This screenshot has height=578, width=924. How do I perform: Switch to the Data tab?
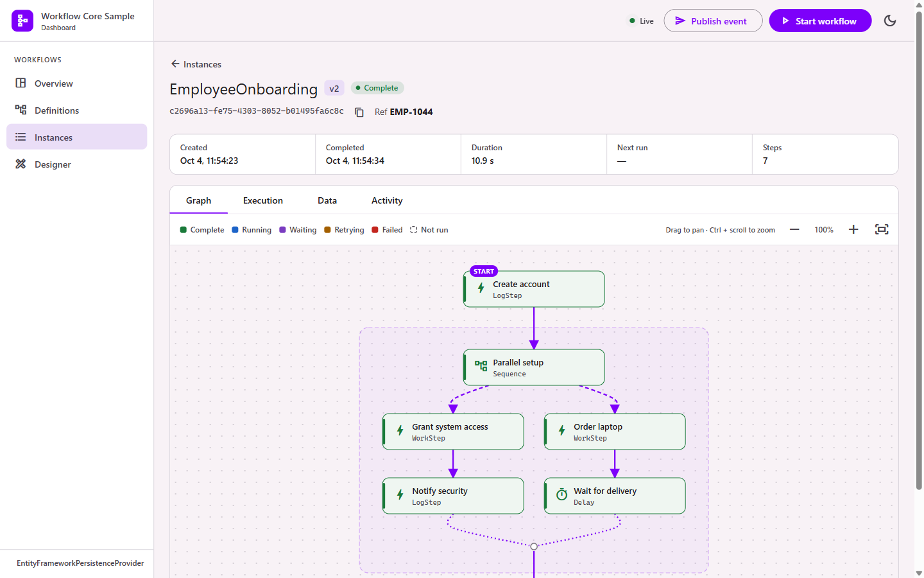point(327,200)
